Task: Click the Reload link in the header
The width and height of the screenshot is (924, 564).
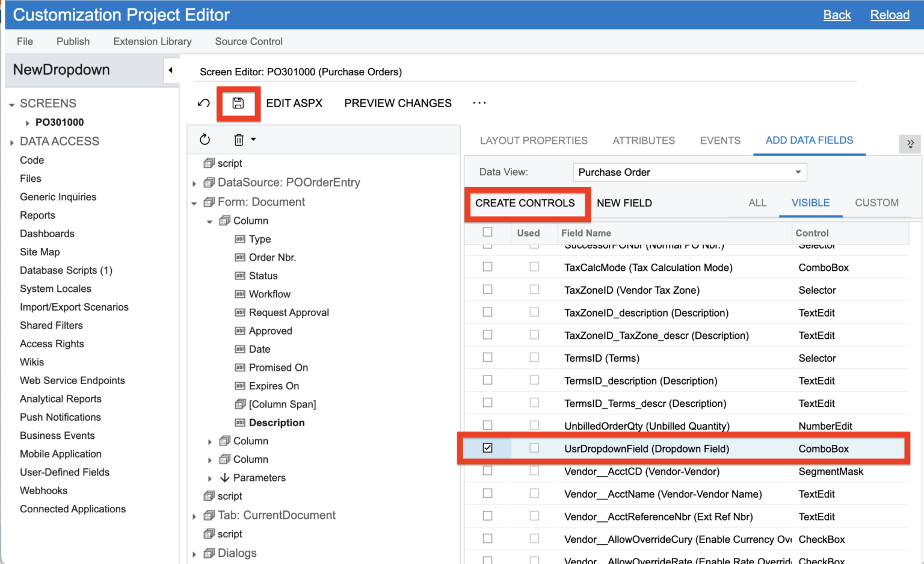Action: click(x=890, y=15)
